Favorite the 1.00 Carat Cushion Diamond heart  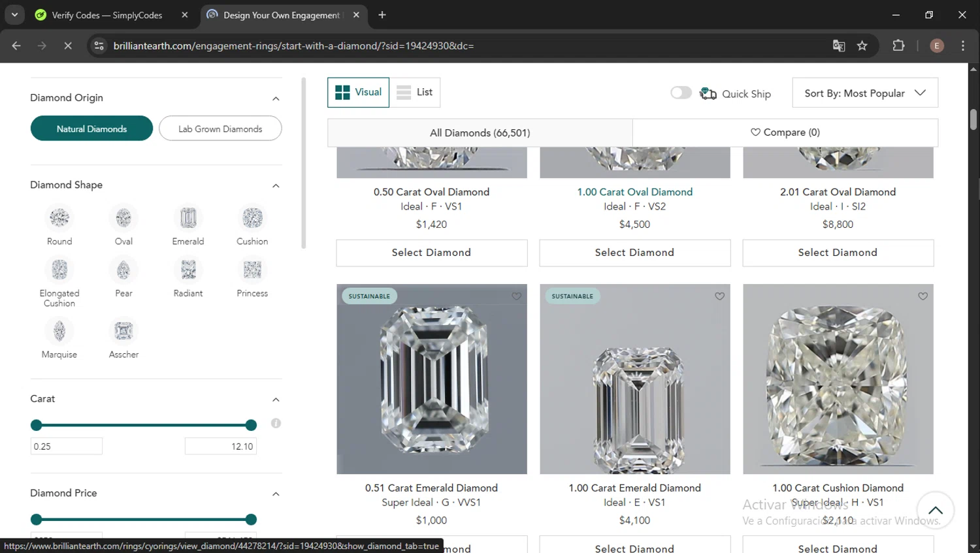(923, 296)
